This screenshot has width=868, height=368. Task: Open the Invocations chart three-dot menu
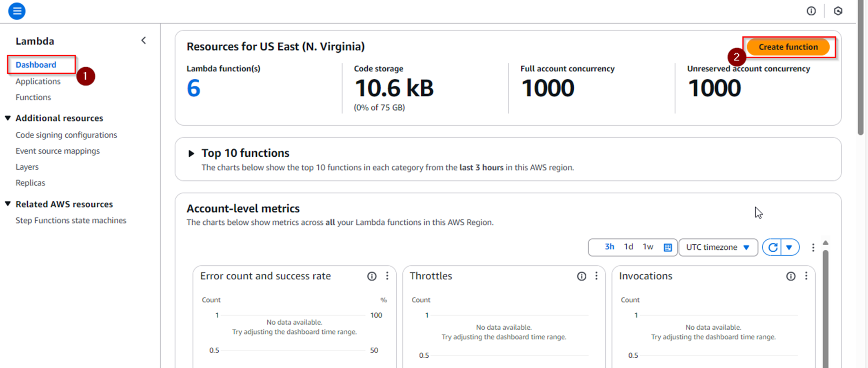tap(806, 276)
